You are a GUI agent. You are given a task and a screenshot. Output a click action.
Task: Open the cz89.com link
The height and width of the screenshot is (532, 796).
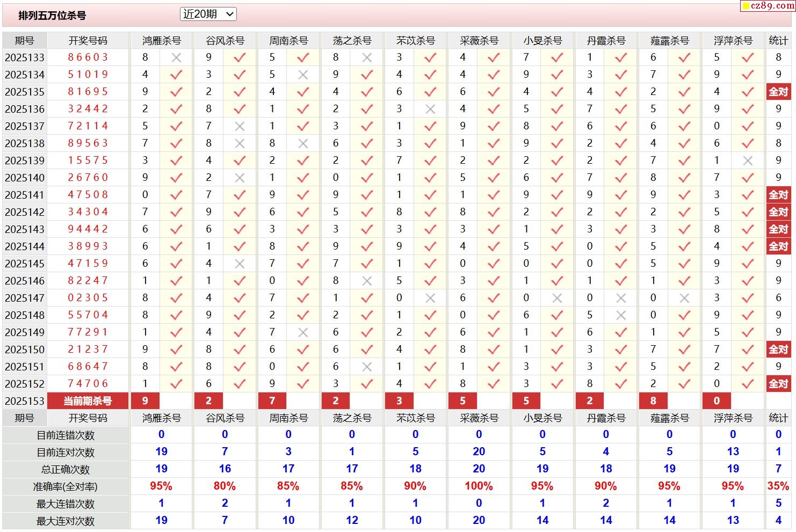click(772, 6)
